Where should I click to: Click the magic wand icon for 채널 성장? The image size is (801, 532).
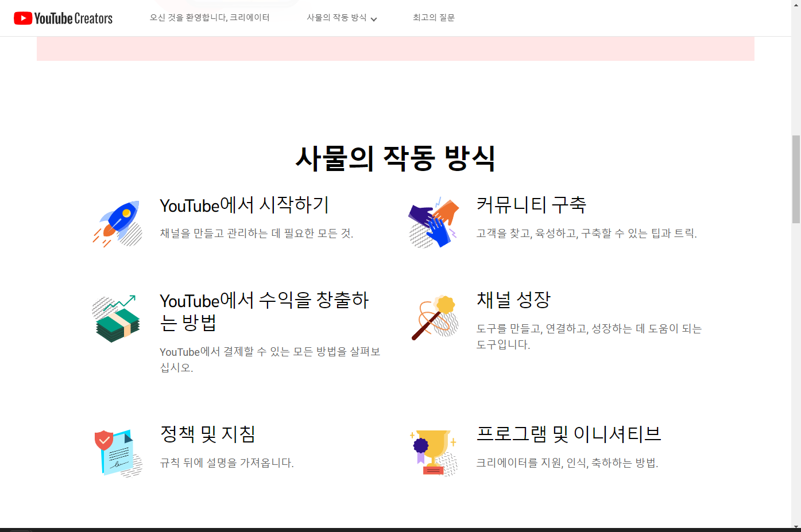pyautogui.click(x=435, y=317)
